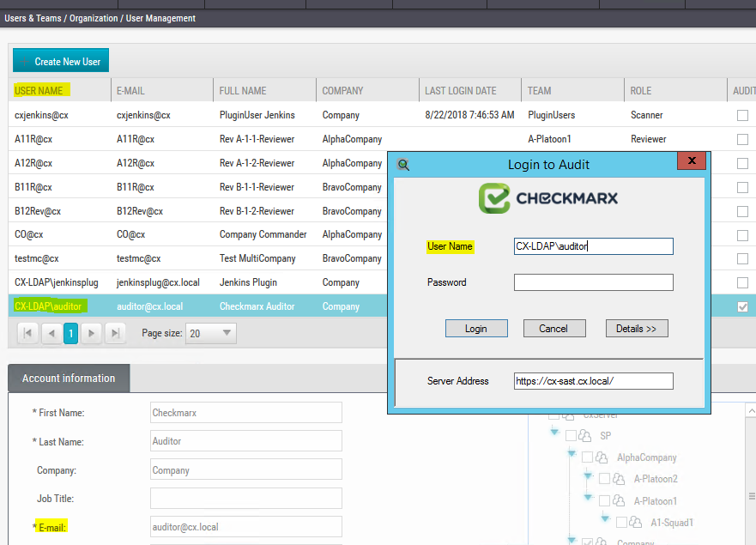Click the Login button in the dialog
This screenshot has height=545, width=756.
click(476, 329)
